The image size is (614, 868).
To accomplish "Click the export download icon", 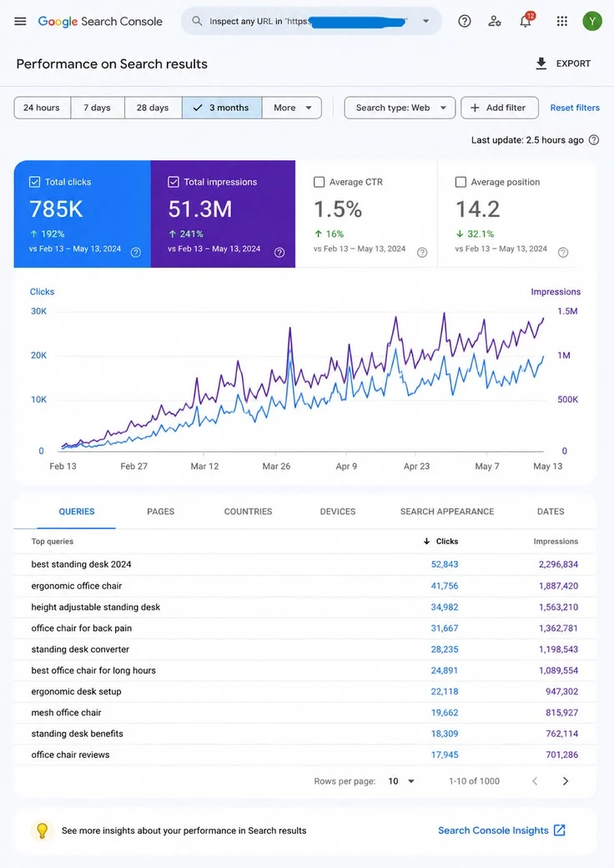I will [x=541, y=63].
